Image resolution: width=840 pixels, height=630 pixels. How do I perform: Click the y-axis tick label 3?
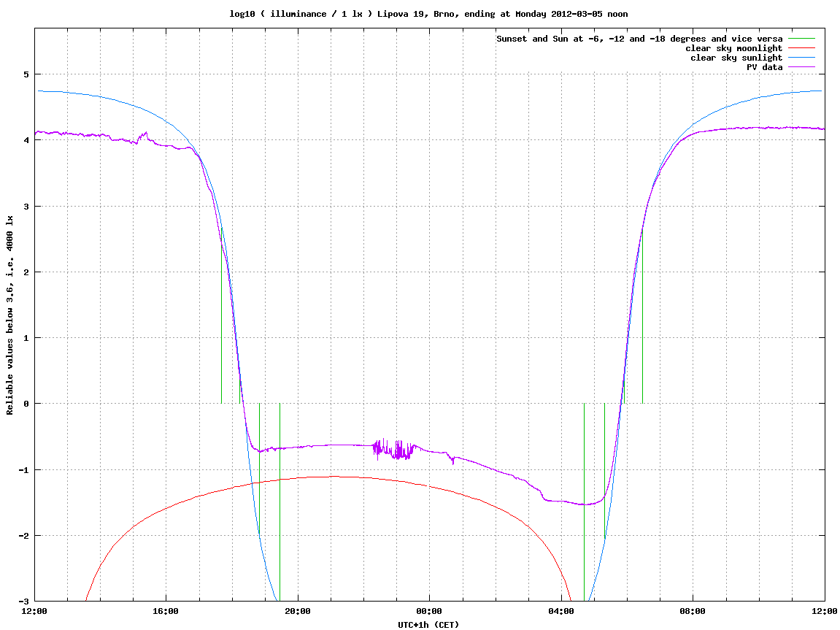[26, 207]
